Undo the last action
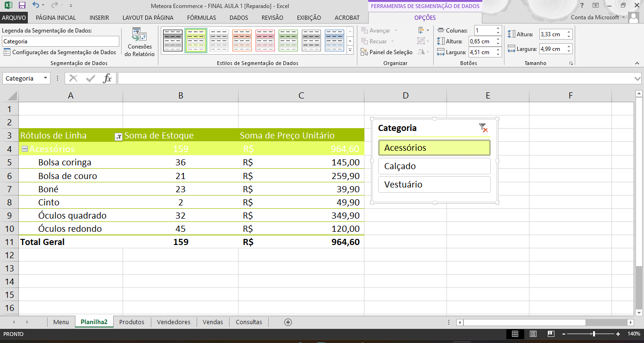The height and width of the screenshot is (343, 644). (36, 6)
